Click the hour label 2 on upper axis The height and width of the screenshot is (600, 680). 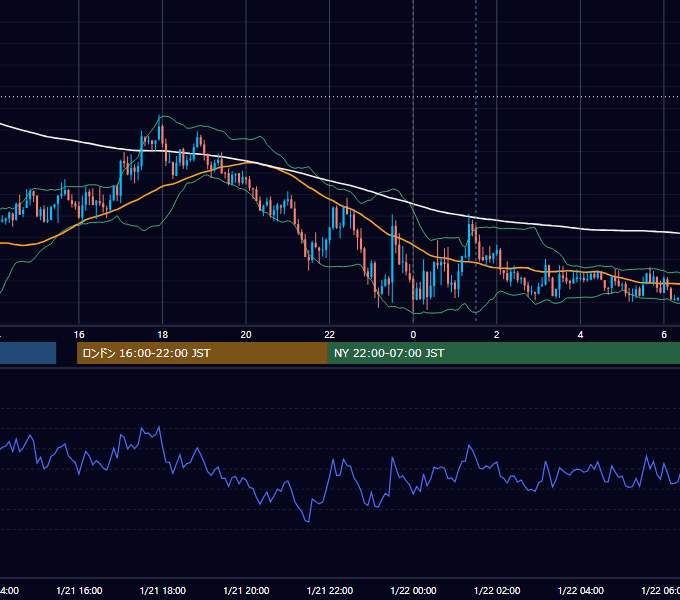click(497, 335)
